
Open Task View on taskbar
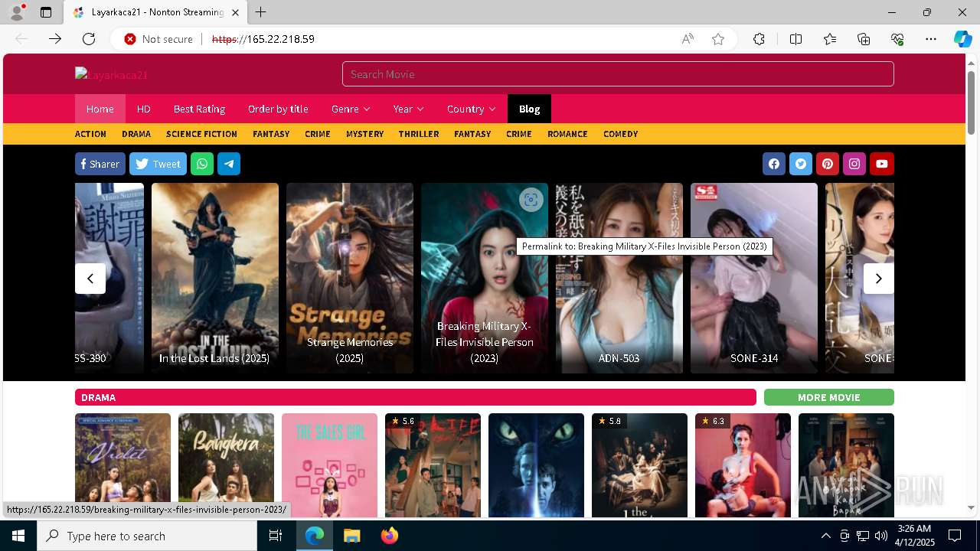[x=276, y=536]
